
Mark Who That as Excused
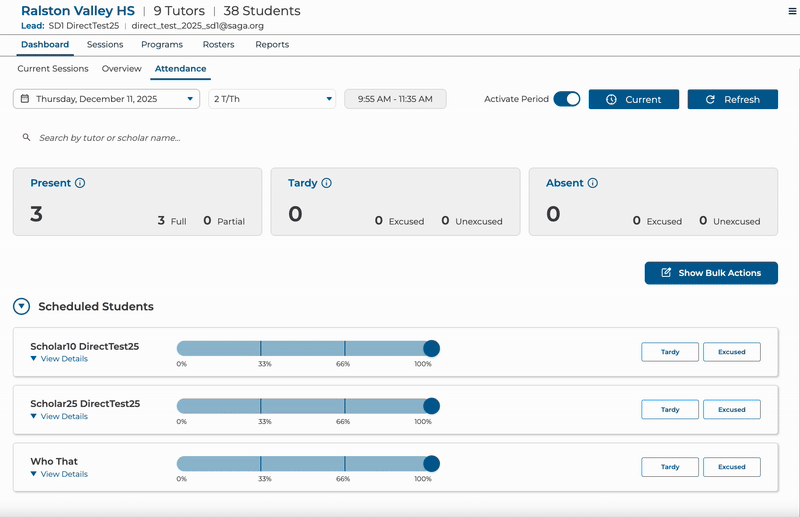pos(732,467)
